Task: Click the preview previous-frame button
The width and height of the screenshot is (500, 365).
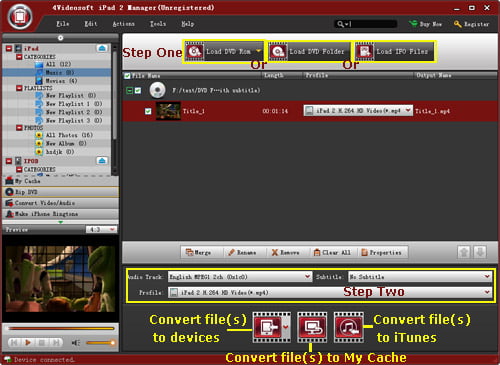Action: (x=14, y=343)
